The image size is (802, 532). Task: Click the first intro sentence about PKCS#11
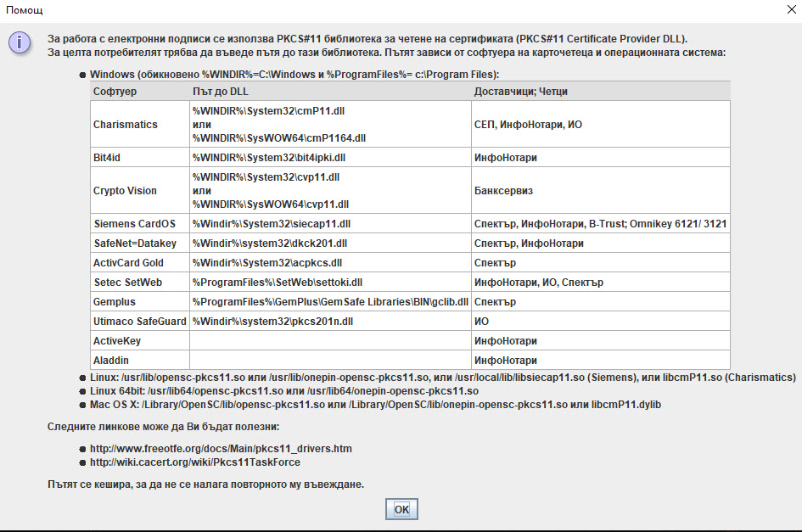tap(367, 39)
